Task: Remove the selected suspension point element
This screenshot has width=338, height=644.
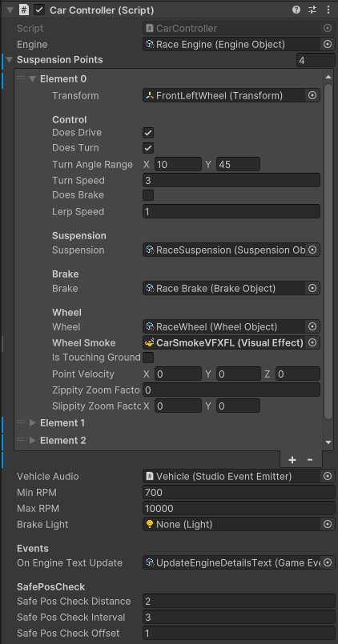Action: (x=310, y=459)
